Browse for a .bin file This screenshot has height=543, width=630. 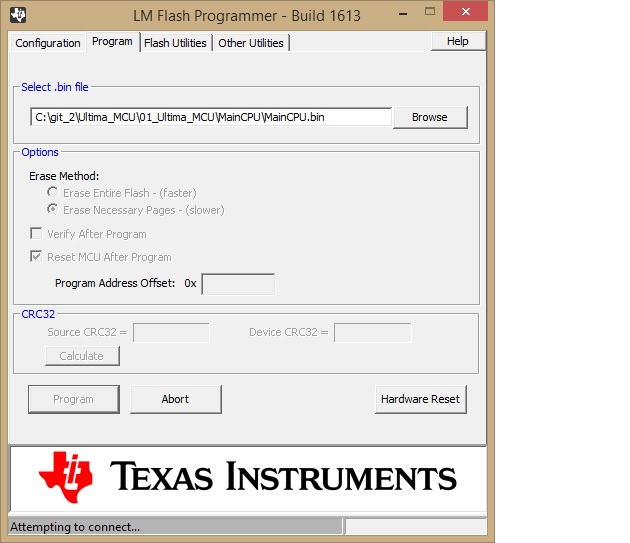[430, 117]
